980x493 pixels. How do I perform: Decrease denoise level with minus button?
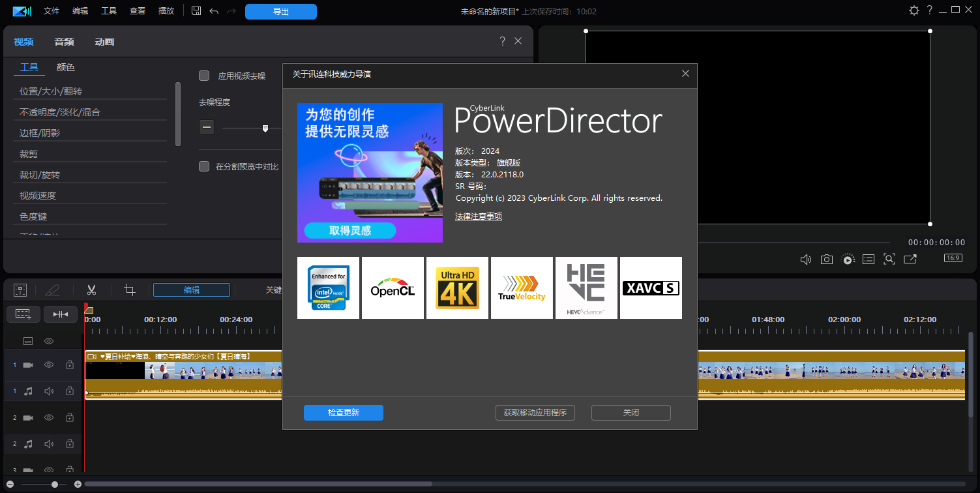click(x=207, y=128)
